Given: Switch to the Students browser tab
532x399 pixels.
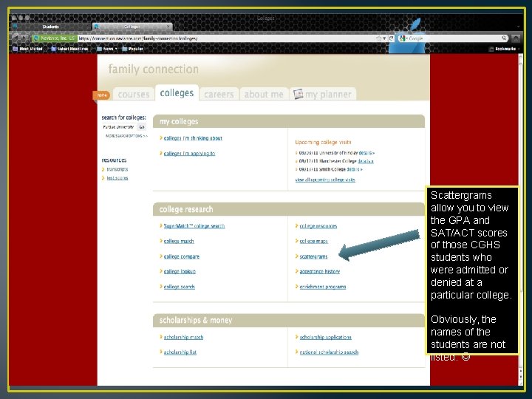Looking at the screenshot, I should coord(51,27).
